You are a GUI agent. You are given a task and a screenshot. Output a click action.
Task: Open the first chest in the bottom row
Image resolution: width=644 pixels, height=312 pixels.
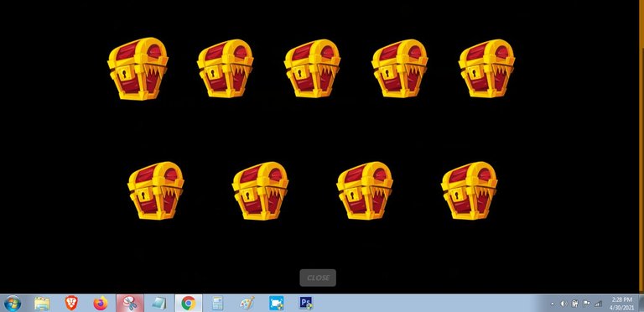pos(156,191)
